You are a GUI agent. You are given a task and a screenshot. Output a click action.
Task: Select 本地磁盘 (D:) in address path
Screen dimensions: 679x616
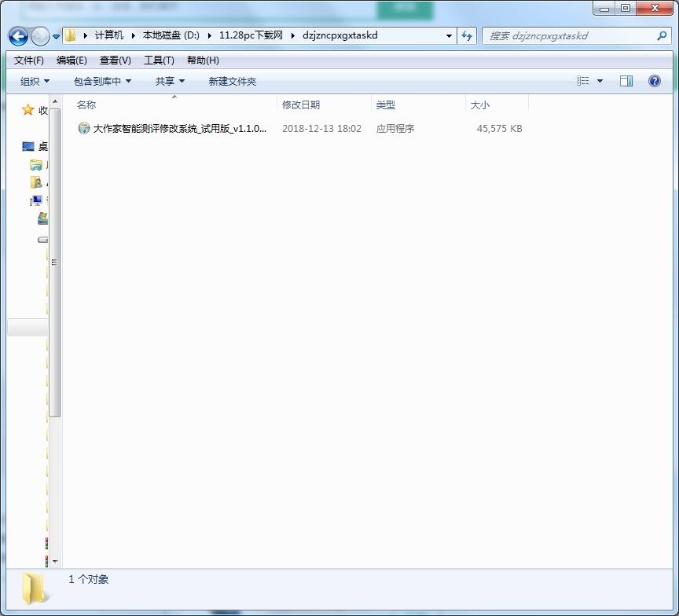[x=171, y=35]
